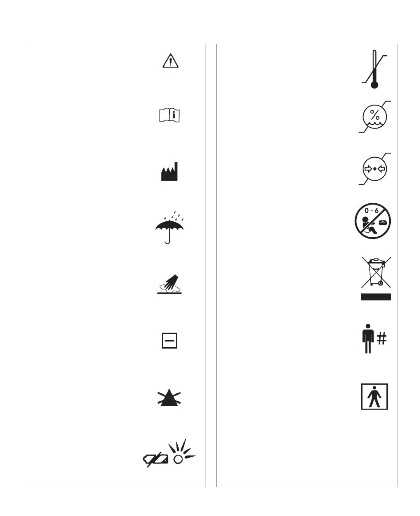Click the hand wiping surface icon
This screenshot has width=420, height=516.
pos(169,284)
